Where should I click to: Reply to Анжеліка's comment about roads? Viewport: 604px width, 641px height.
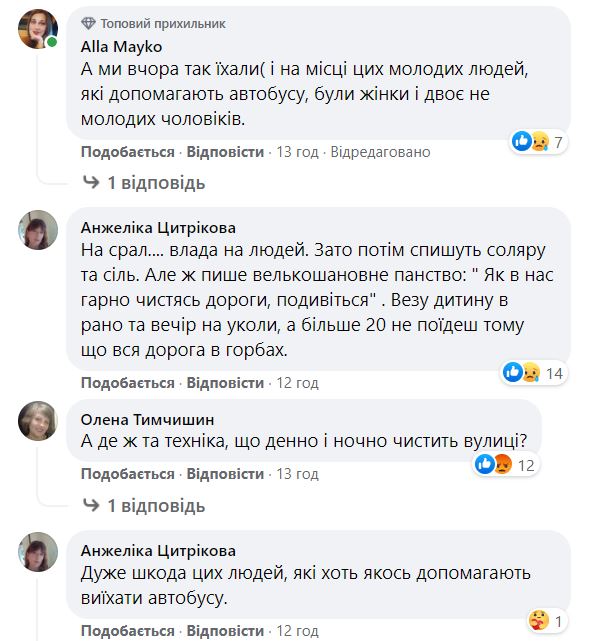225,383
